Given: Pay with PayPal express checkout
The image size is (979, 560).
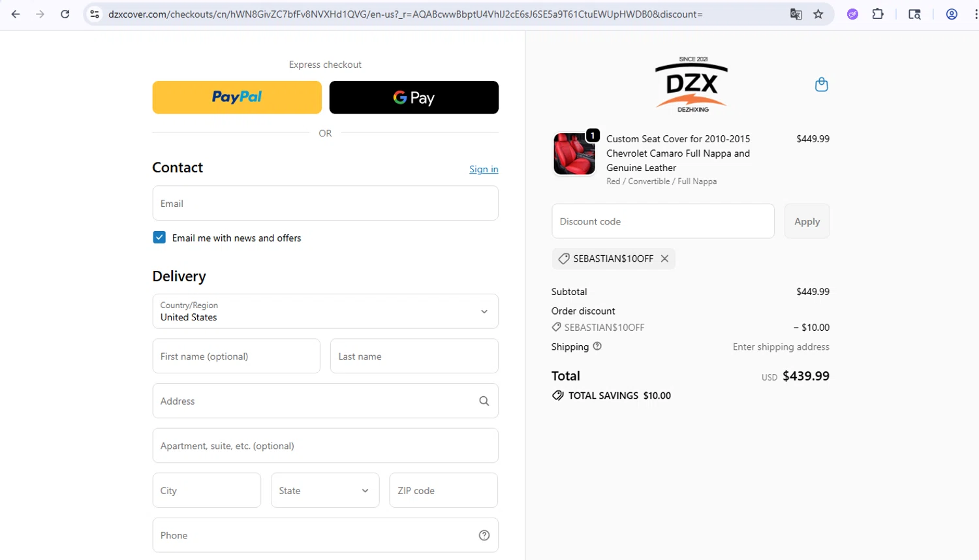Looking at the screenshot, I should click(237, 97).
